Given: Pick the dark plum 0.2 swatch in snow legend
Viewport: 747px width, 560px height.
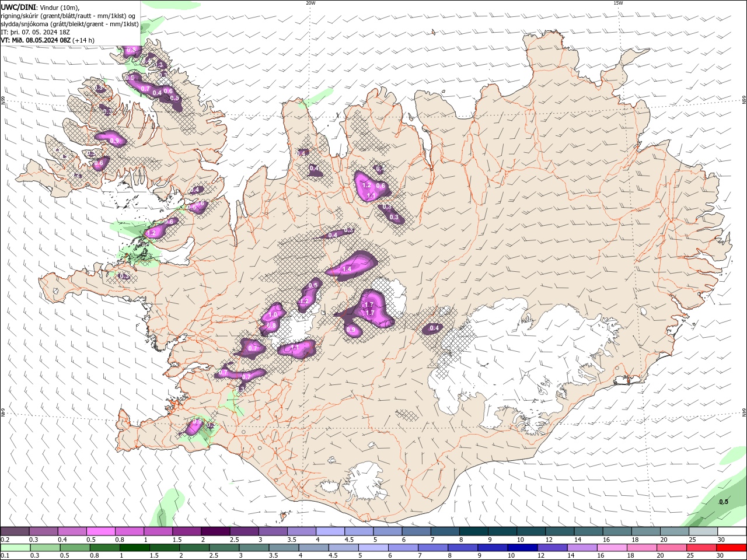Looking at the screenshot, I should 15,531.
